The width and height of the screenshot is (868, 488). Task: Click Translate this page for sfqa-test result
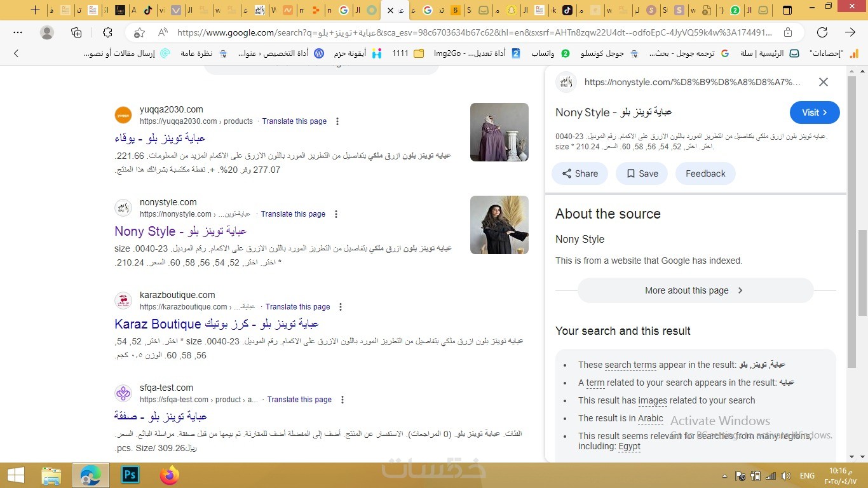tap(299, 400)
